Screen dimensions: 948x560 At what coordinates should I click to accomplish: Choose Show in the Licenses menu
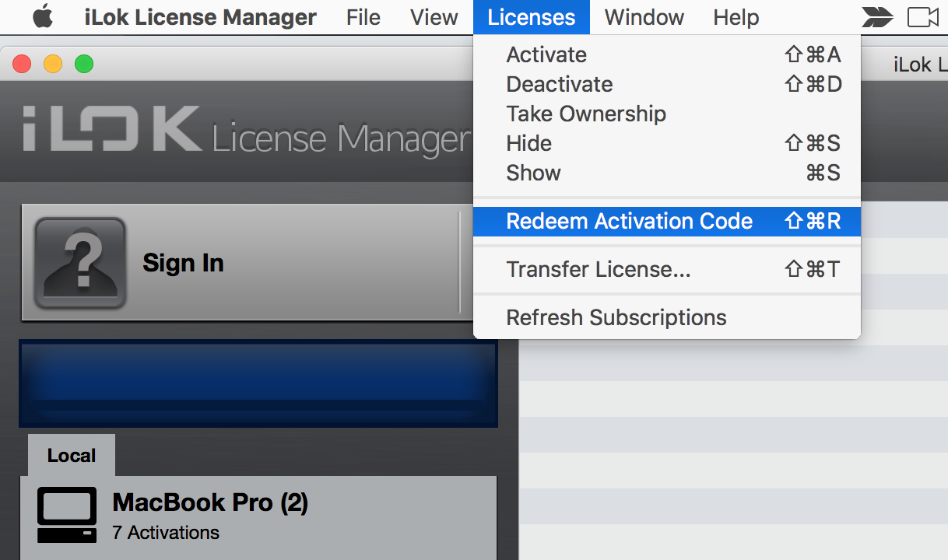[667, 173]
